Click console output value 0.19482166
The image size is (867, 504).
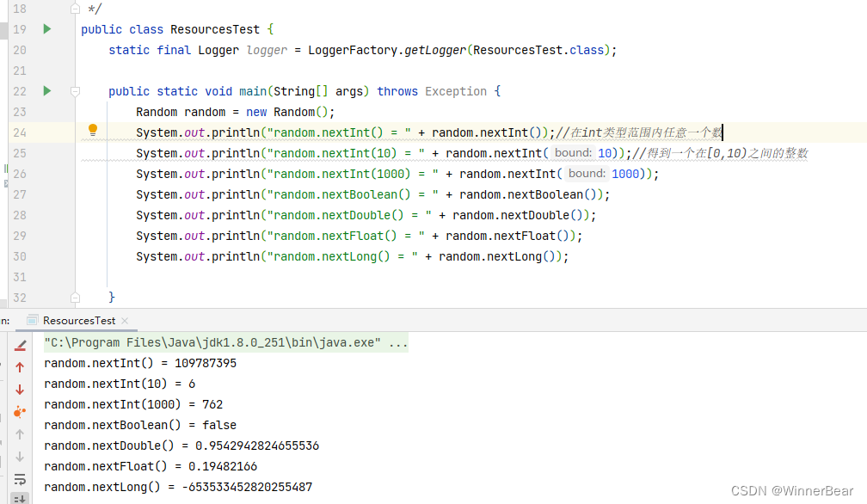(223, 466)
